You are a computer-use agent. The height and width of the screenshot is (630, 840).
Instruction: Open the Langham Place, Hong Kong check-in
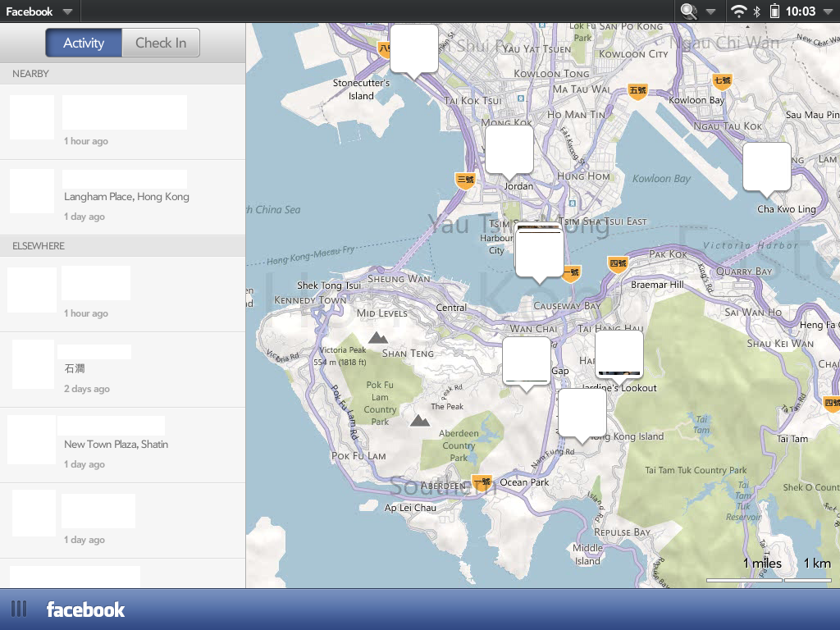click(x=123, y=197)
